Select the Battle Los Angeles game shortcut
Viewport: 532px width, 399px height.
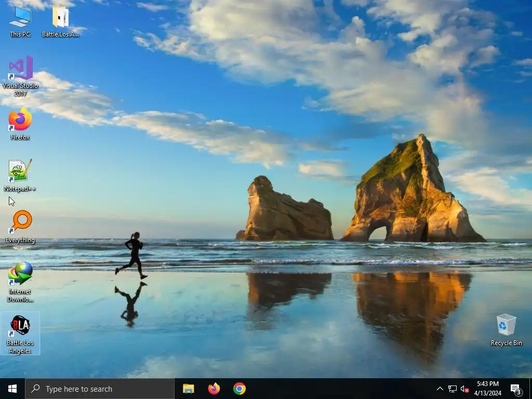20,334
